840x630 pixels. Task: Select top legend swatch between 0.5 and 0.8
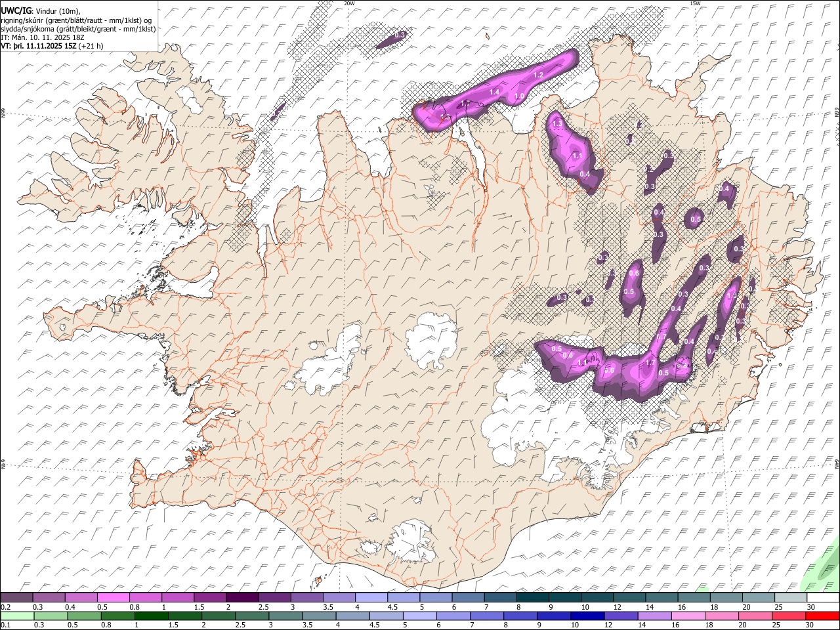[113, 598]
